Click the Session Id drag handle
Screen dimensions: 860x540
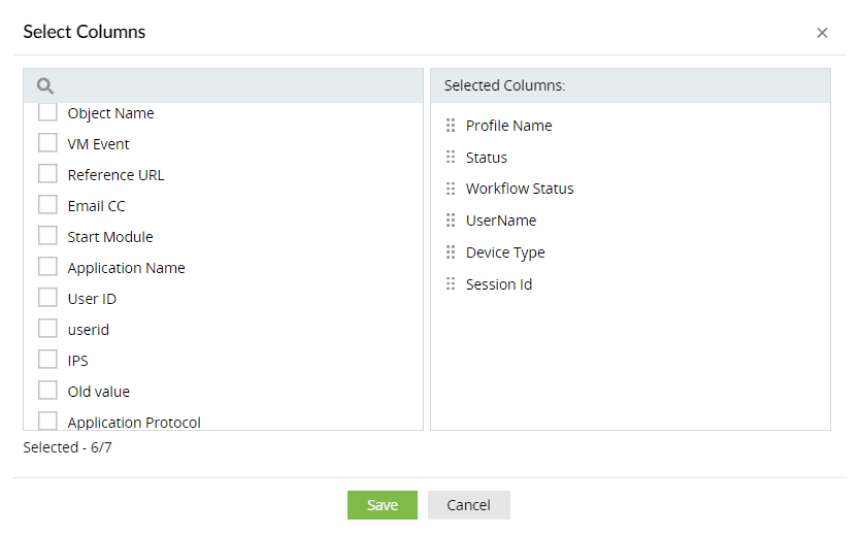click(x=450, y=285)
